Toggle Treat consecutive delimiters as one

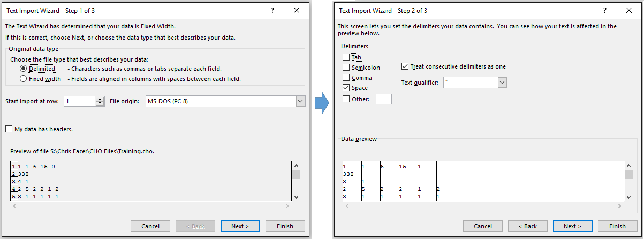tap(405, 66)
